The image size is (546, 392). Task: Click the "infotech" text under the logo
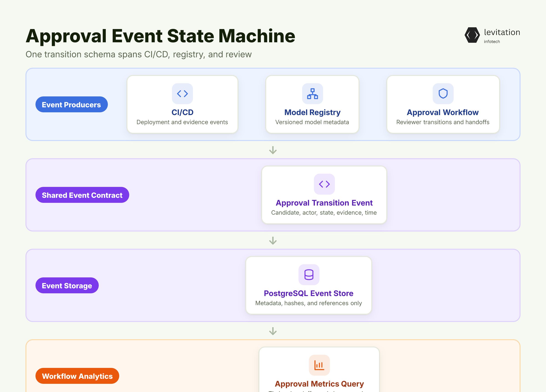[492, 42]
